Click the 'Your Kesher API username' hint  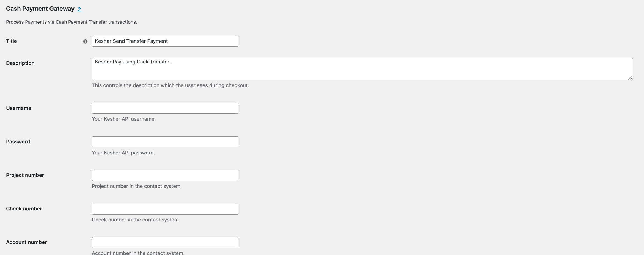[124, 119]
